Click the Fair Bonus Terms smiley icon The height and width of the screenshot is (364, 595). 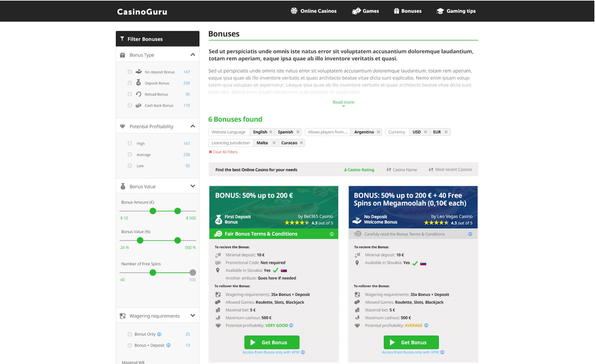coord(218,233)
